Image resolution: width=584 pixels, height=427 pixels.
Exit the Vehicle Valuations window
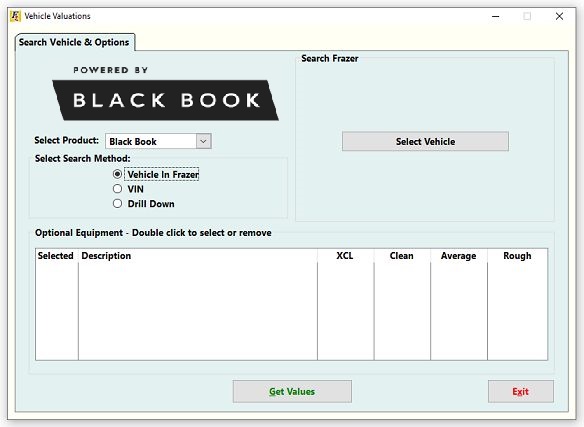521,391
